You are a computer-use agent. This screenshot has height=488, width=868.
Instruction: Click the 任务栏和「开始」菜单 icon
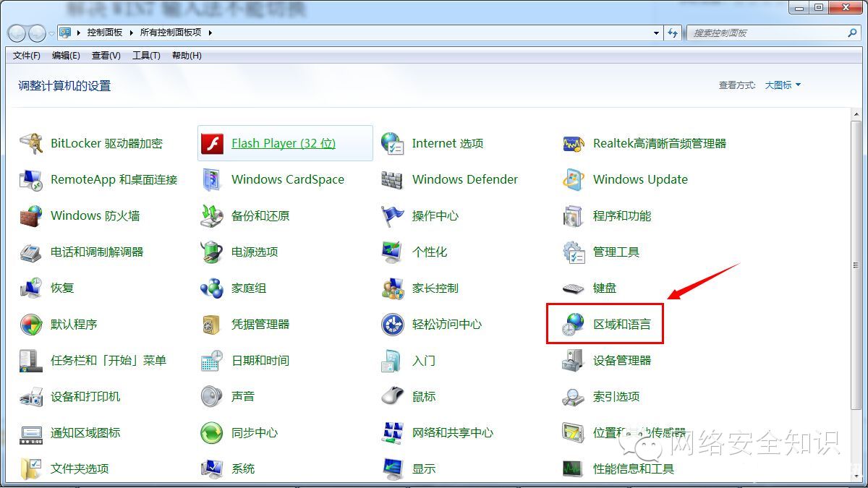coord(31,360)
